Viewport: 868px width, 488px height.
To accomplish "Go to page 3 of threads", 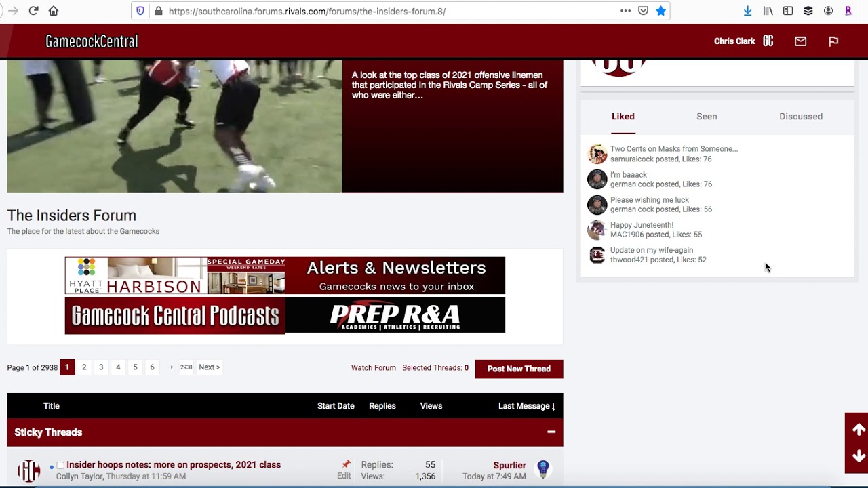I will tap(101, 367).
